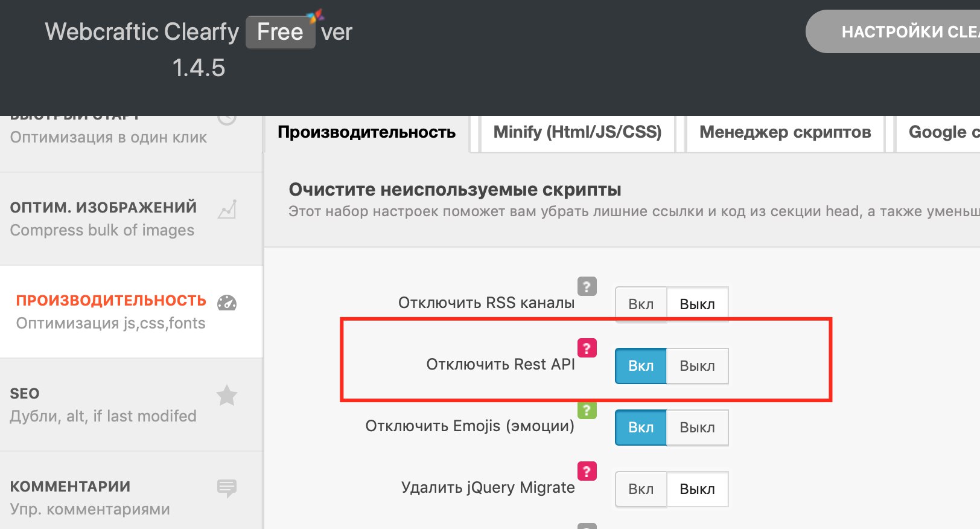Click the pink help icon beside Отключить Rest API
The width and height of the screenshot is (980, 529).
coord(587,348)
